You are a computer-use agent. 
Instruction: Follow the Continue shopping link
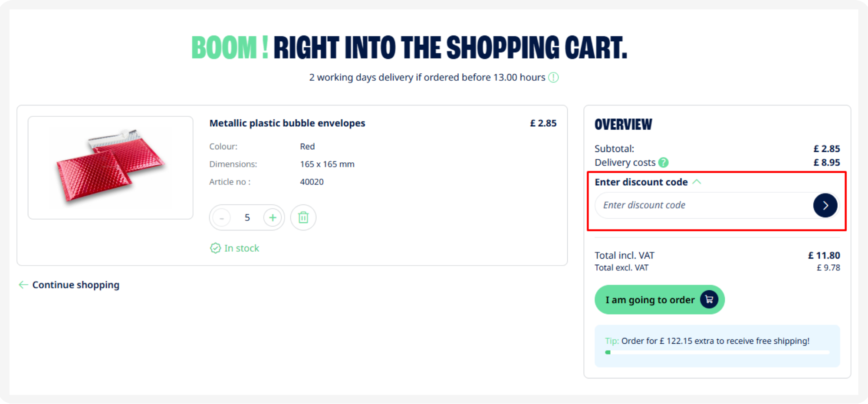coord(76,285)
